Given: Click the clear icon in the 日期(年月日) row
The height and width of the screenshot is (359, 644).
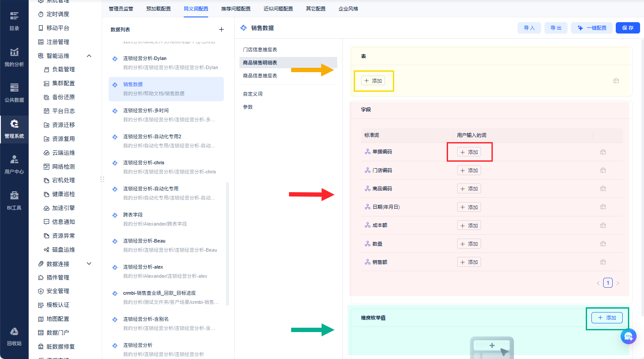Looking at the screenshot, I should (x=603, y=207).
